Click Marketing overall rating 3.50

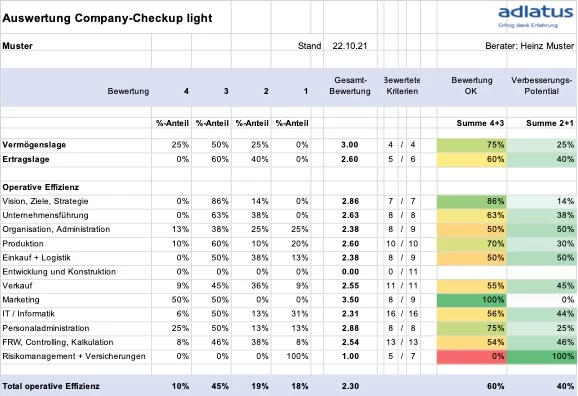[350, 300]
